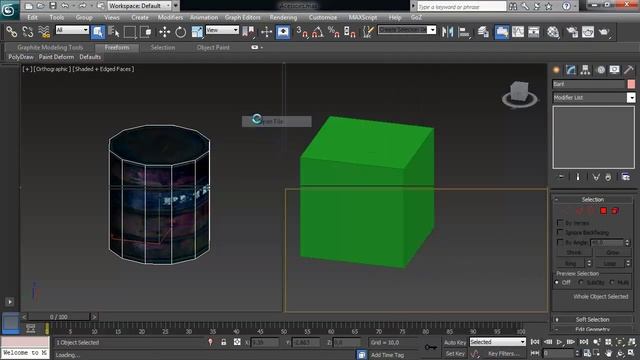Open the Rendering menu
Viewport: 640px width, 360px height.
[283, 18]
